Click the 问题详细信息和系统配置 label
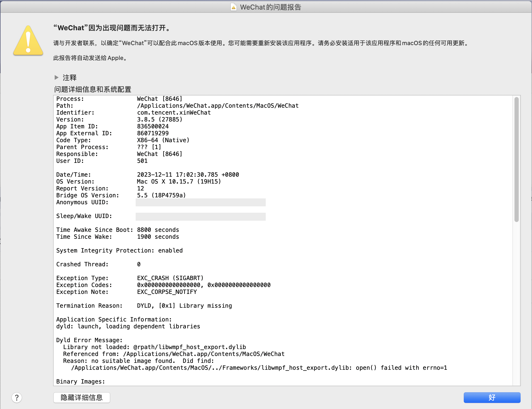The width and height of the screenshot is (532, 409). pyautogui.click(x=93, y=89)
